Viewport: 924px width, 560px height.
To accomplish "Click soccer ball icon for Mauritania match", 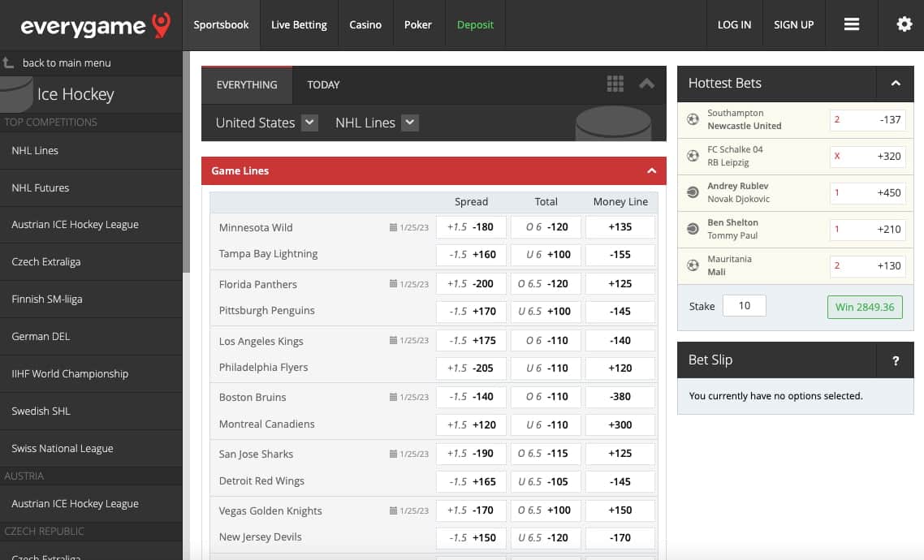I will 693,265.
